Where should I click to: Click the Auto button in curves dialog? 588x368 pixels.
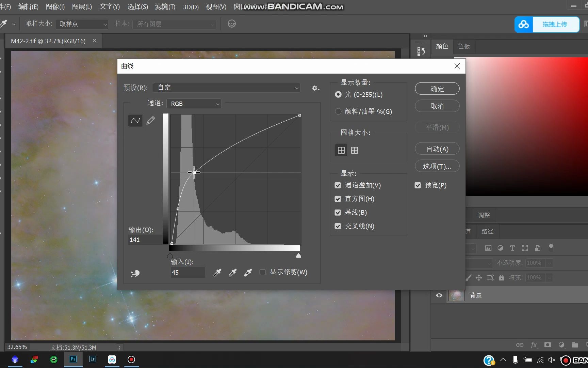pyautogui.click(x=437, y=149)
